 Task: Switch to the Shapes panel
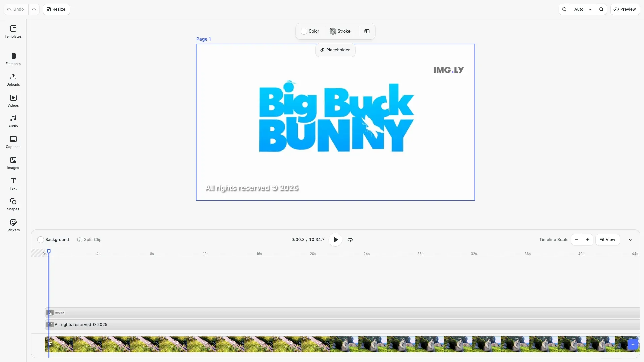[13, 204]
